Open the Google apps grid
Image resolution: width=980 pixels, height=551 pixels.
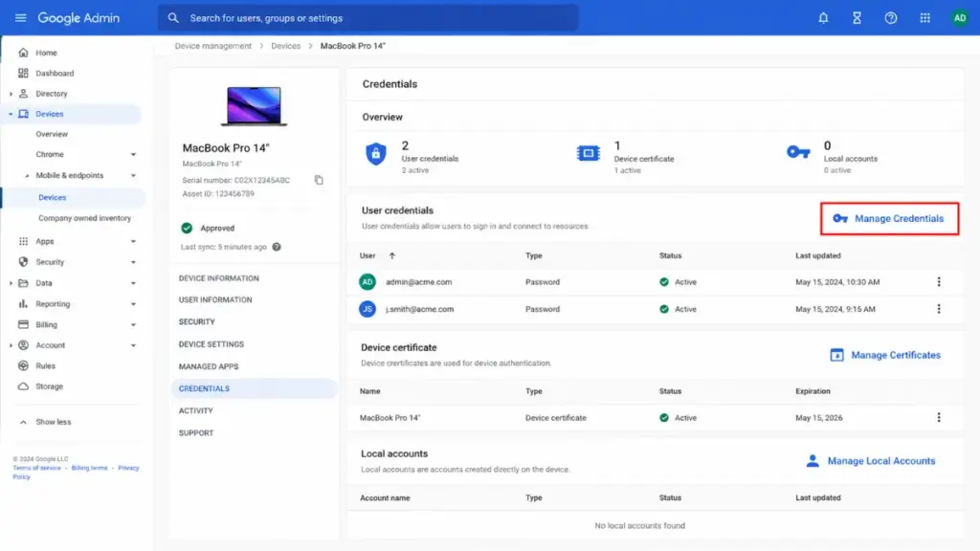(925, 18)
